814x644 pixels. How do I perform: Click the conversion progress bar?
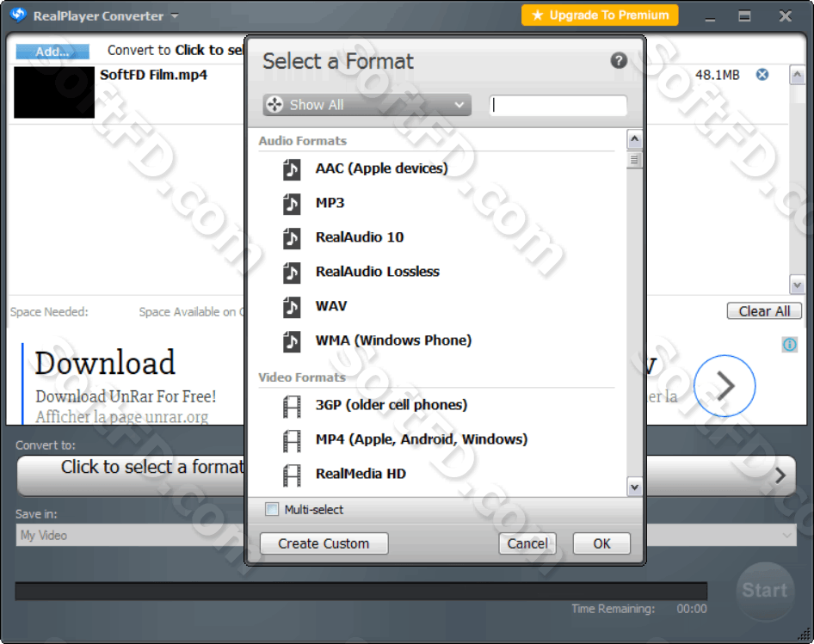click(x=361, y=591)
